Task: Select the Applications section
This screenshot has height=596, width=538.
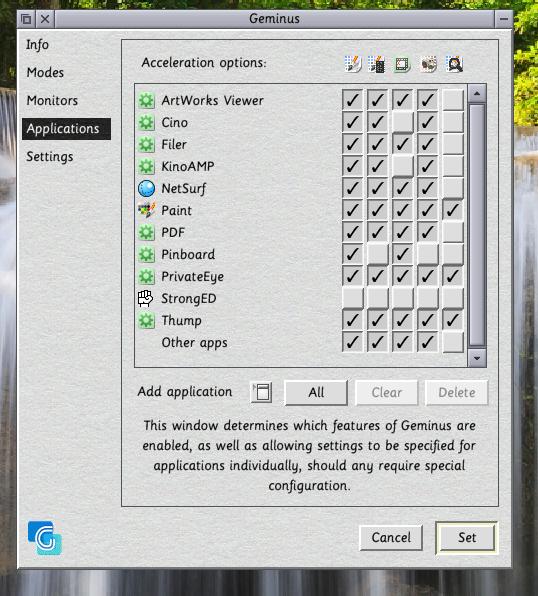Action: tap(67, 129)
